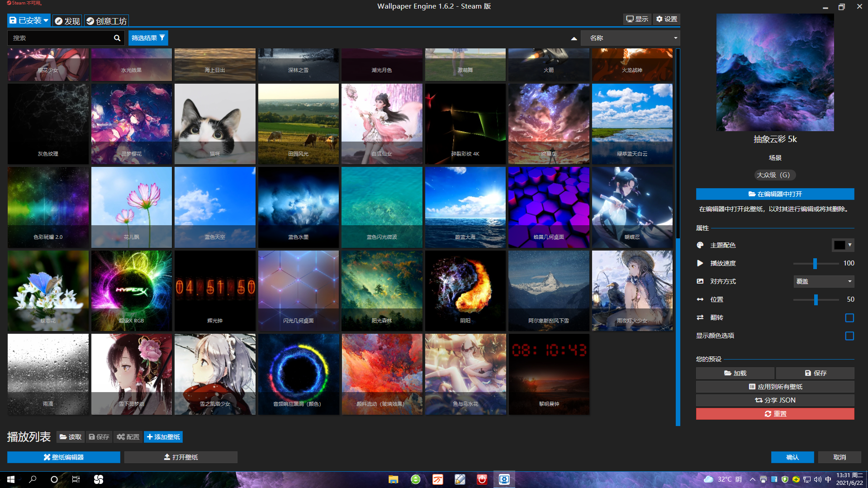
Task: Open the 设置 settings gear button
Action: 667,19
